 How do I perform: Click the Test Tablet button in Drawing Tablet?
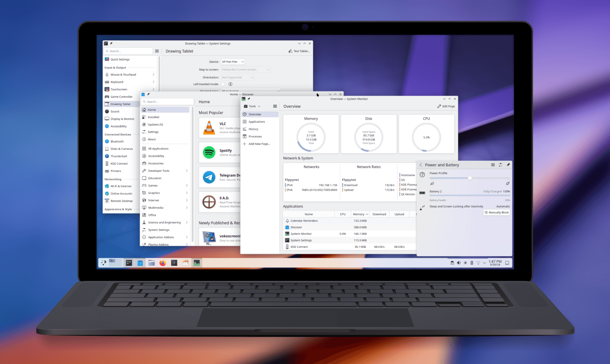(300, 51)
